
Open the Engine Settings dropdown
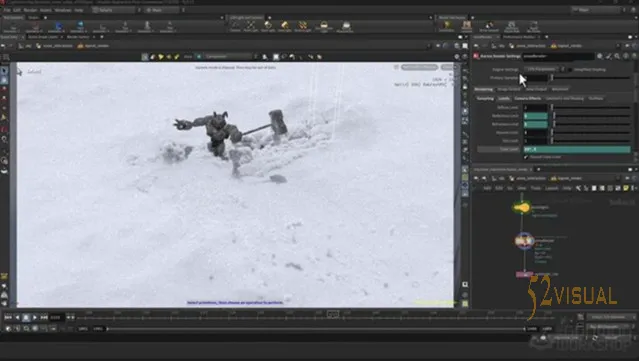pos(544,69)
